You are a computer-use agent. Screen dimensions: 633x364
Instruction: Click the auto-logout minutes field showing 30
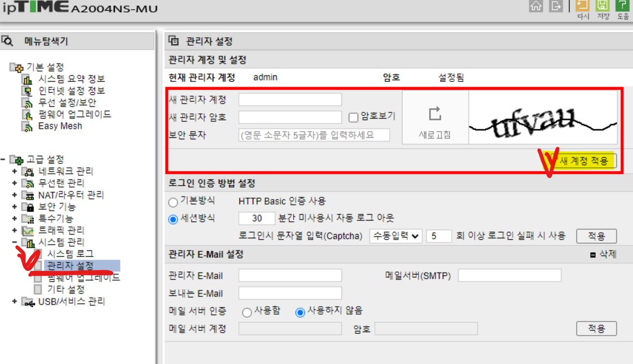point(257,218)
